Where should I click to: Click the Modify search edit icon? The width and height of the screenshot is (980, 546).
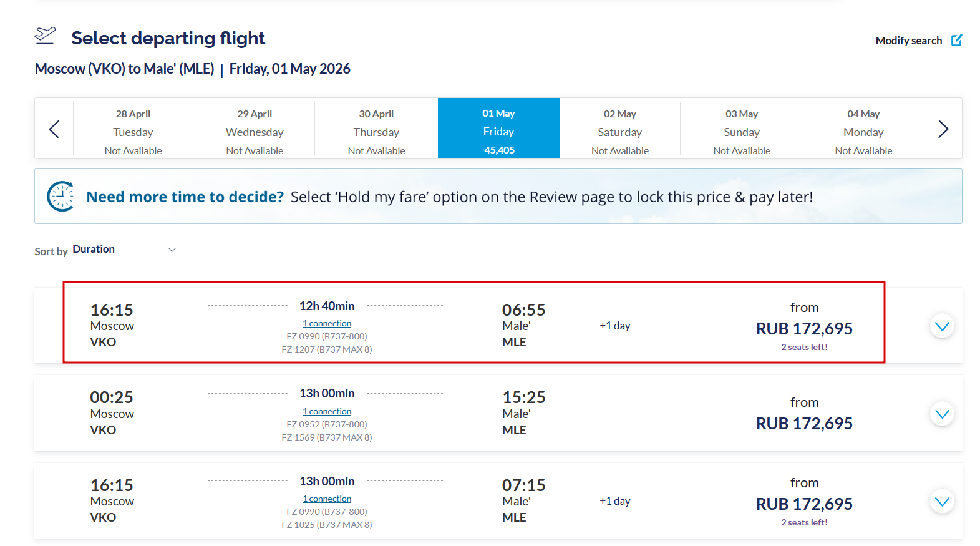tap(956, 41)
